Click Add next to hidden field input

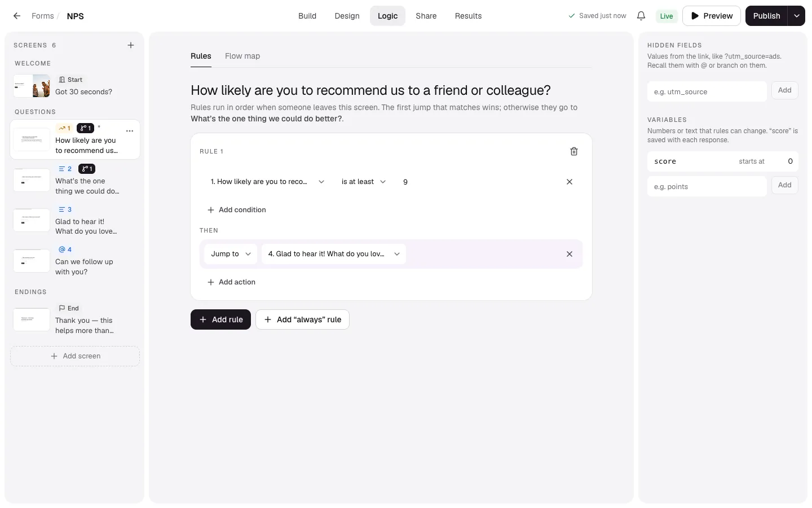coord(785,90)
